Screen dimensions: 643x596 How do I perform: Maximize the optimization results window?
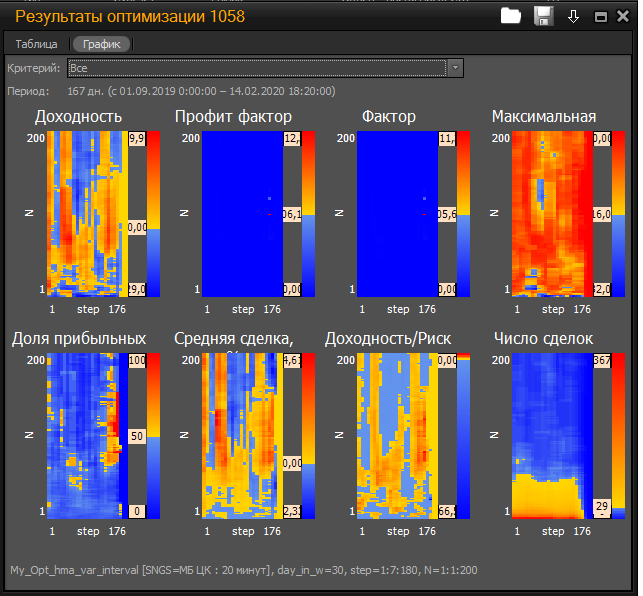pyautogui.click(x=601, y=17)
